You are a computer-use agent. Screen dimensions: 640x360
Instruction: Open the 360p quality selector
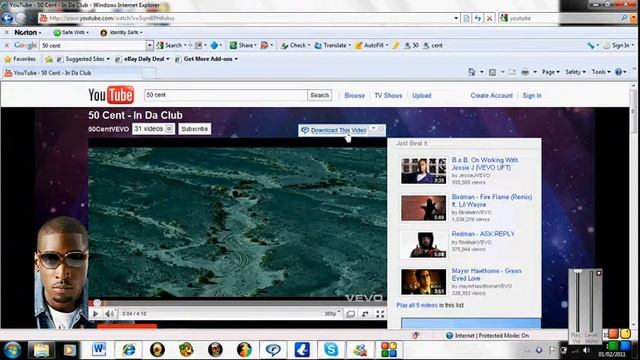tap(332, 314)
